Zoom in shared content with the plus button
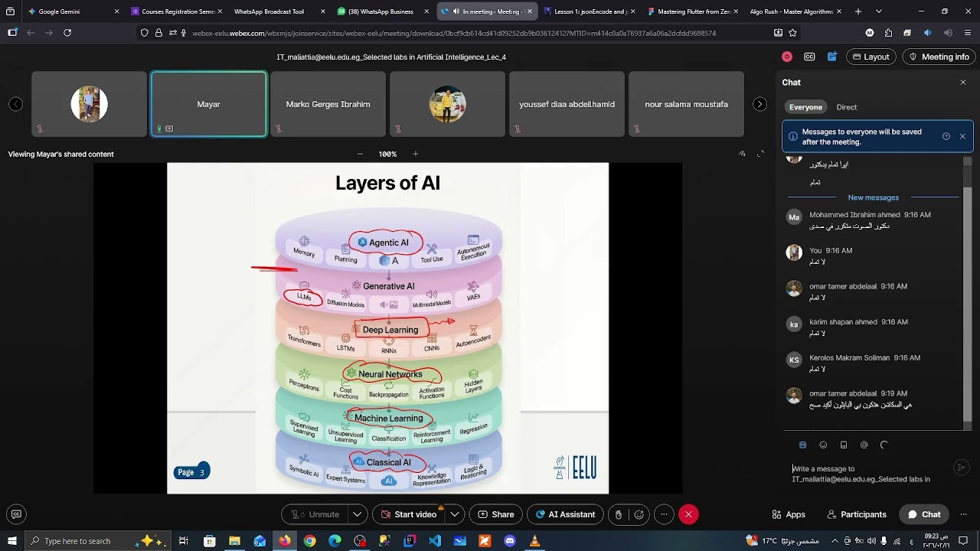This screenshot has height=551, width=980. click(415, 154)
